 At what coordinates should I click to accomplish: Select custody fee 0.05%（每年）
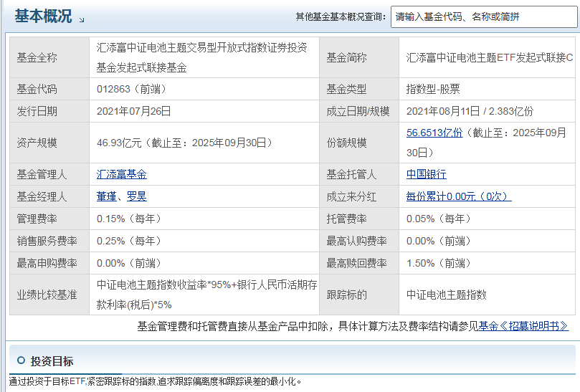tap(438, 219)
